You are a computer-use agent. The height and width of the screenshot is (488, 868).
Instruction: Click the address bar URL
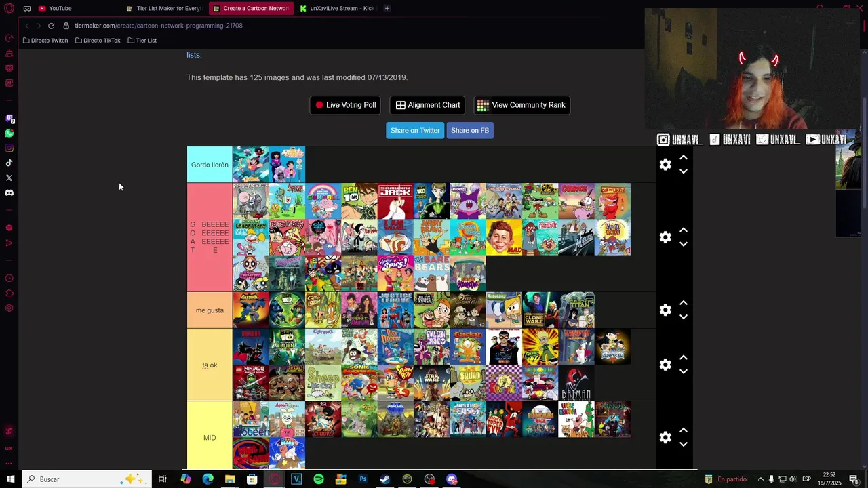[159, 26]
